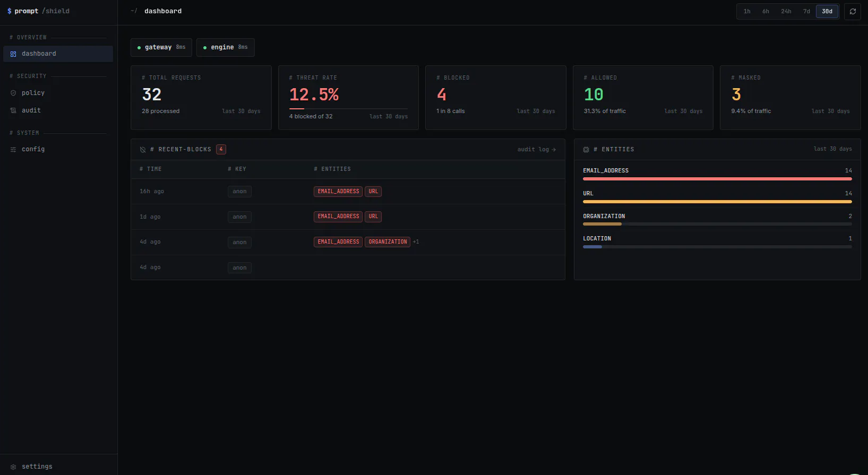Screen dimensions: 868x475
Task: Select the 7d time range
Action: point(806,11)
